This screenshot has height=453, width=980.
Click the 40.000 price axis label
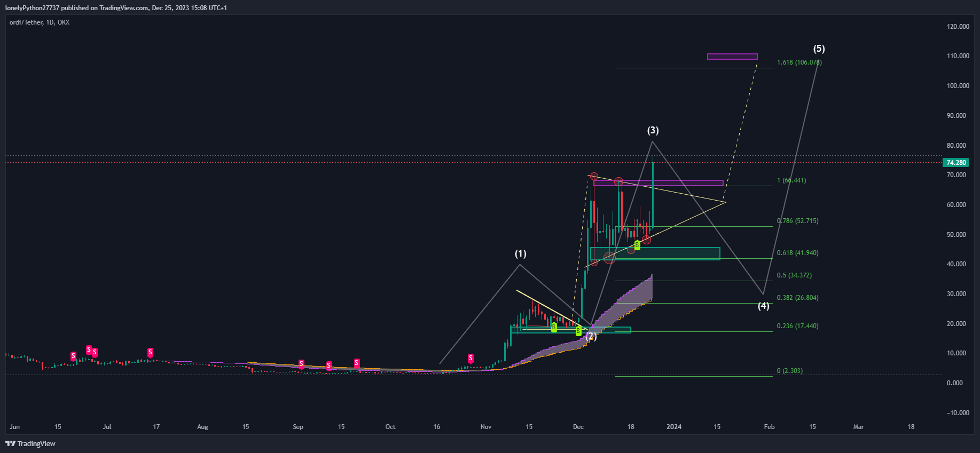(x=957, y=264)
